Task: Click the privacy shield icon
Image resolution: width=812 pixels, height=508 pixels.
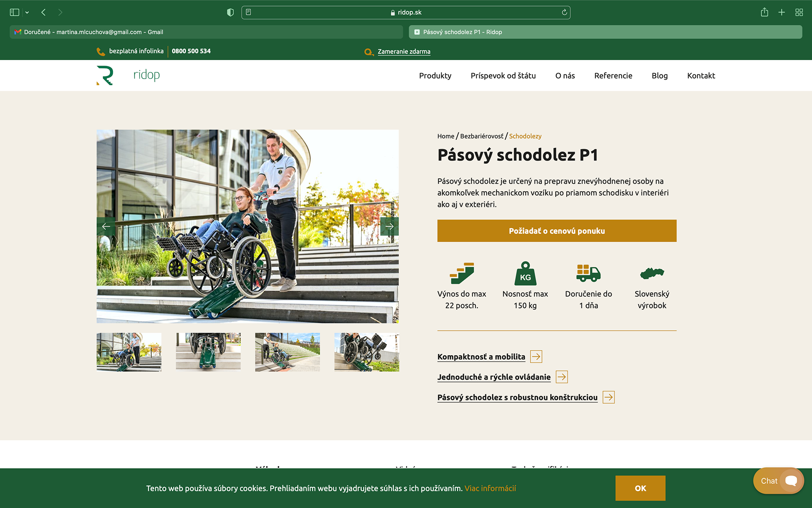Action: click(x=230, y=12)
